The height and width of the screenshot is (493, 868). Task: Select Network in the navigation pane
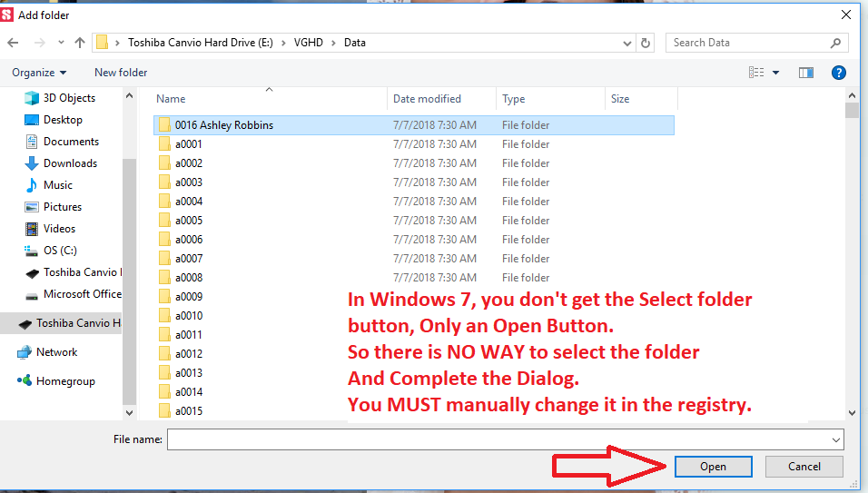point(56,352)
